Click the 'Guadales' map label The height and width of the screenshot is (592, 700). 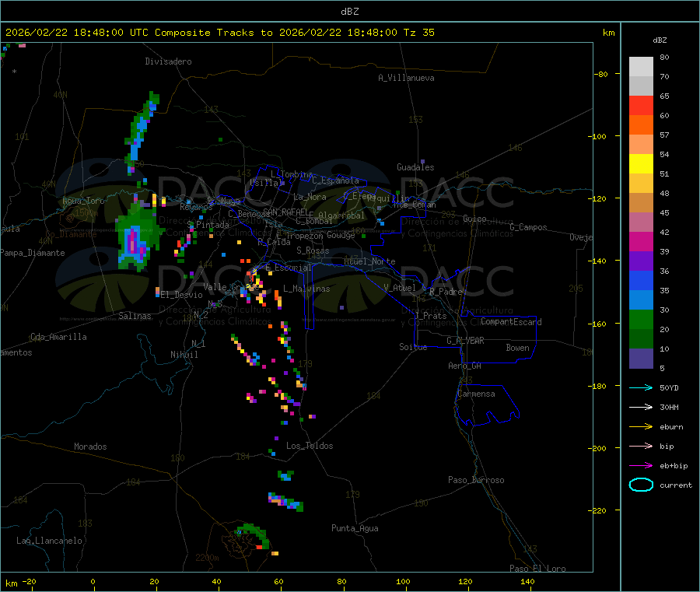coord(415,167)
